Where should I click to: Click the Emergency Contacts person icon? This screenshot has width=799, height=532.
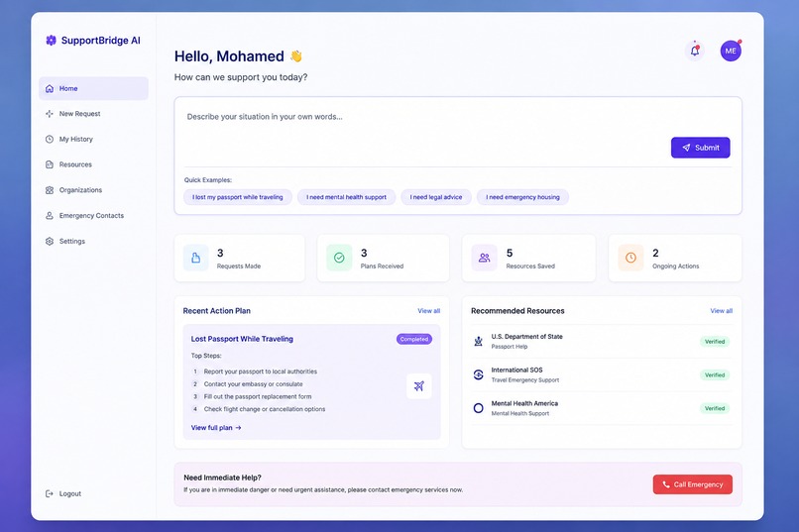(50, 215)
